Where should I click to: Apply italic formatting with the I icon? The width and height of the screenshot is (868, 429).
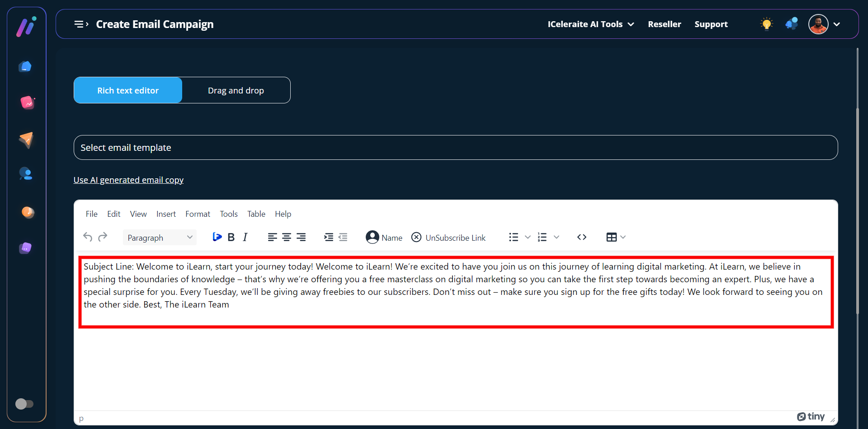[x=245, y=237]
